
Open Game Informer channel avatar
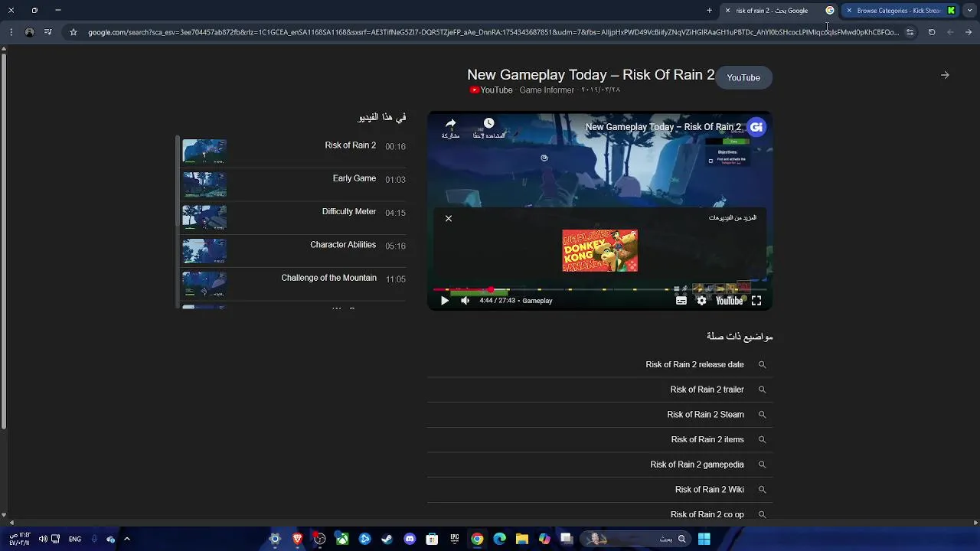756,127
